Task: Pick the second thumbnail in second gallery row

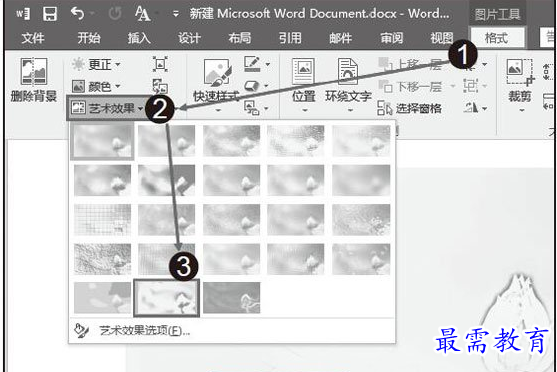Action: coord(166,180)
